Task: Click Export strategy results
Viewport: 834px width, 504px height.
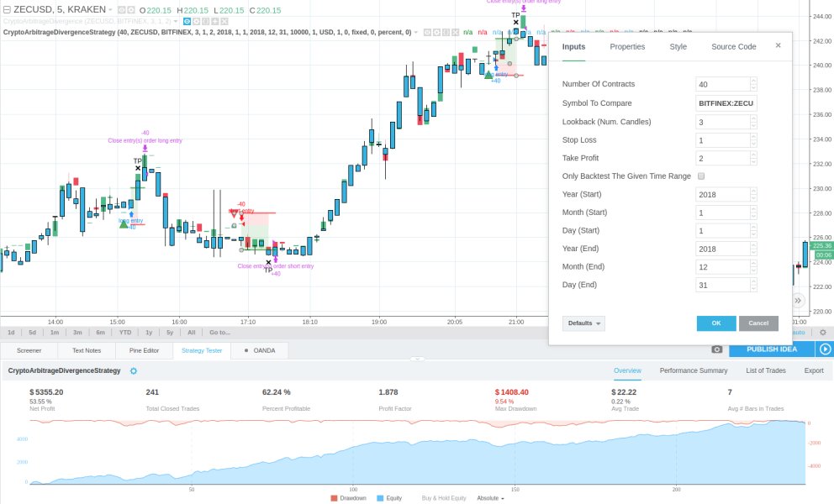Action: click(x=813, y=370)
